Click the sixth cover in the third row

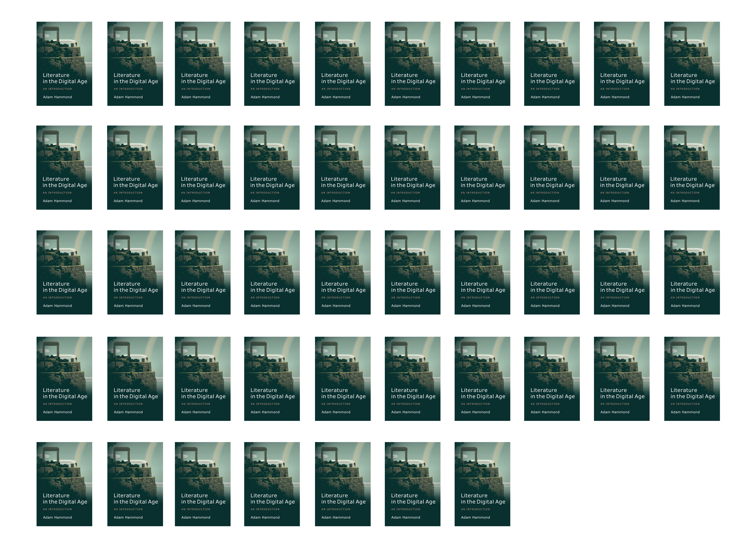point(412,272)
